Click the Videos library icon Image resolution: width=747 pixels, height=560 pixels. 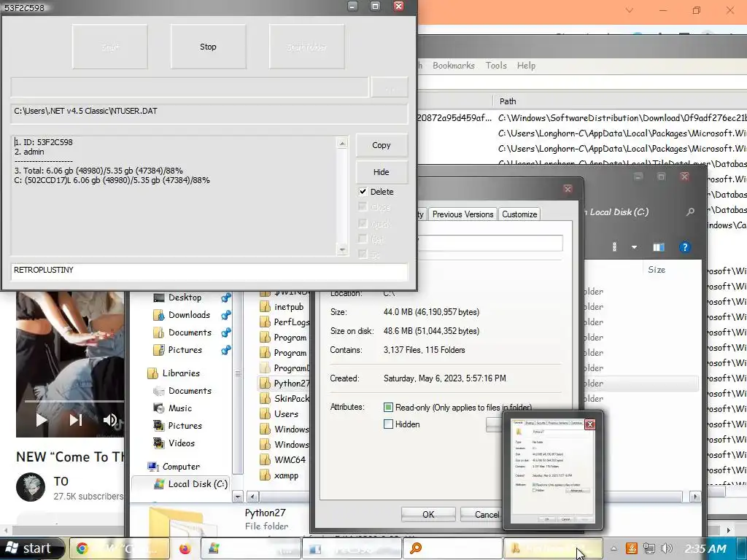[x=158, y=443]
